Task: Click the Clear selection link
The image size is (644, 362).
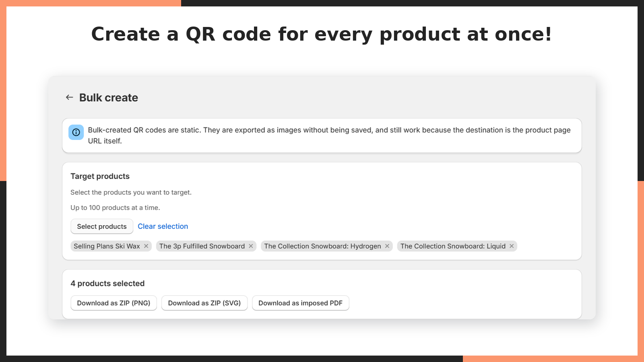Action: coord(163,226)
